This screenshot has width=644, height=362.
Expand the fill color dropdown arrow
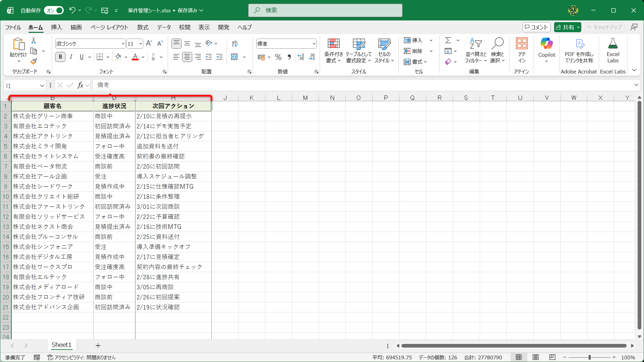pyautogui.click(x=126, y=57)
